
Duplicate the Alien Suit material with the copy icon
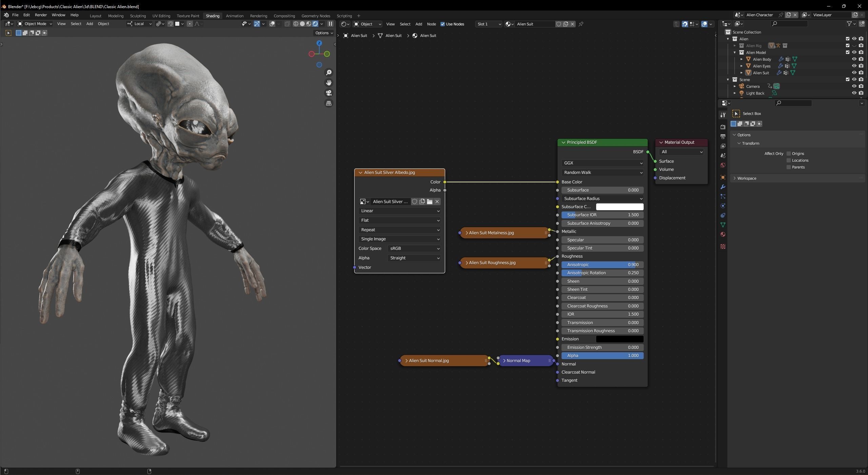(x=566, y=24)
